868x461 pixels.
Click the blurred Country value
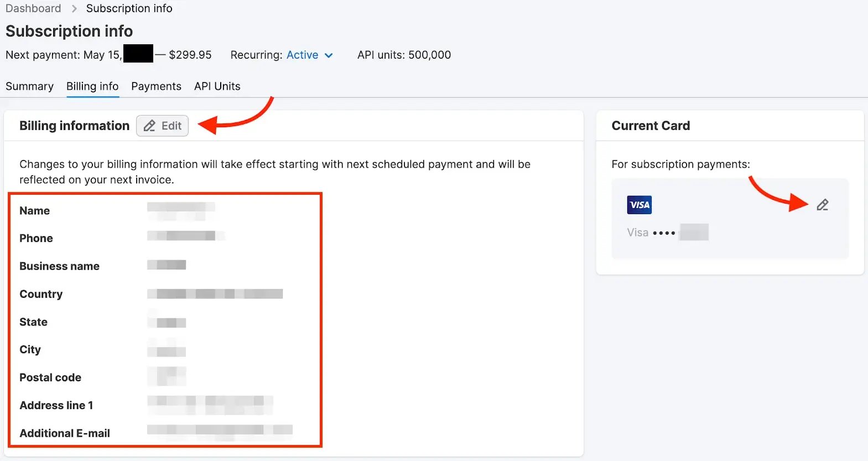[215, 294]
